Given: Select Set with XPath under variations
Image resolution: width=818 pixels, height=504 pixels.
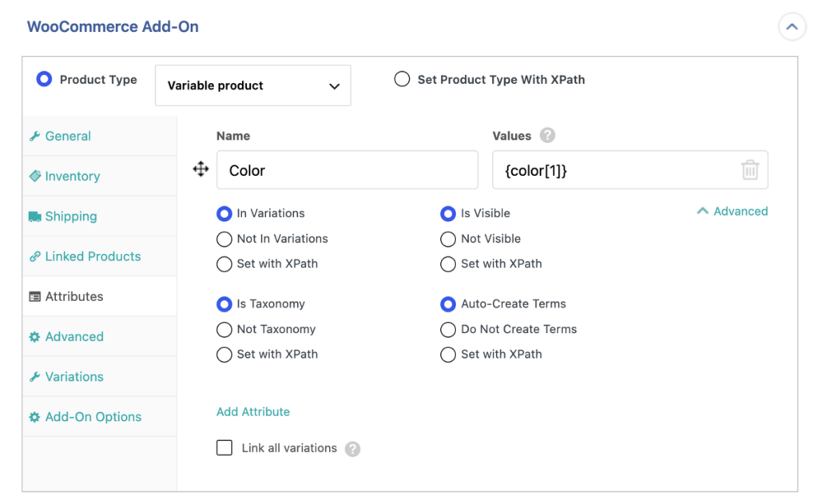Looking at the screenshot, I should (x=224, y=264).
